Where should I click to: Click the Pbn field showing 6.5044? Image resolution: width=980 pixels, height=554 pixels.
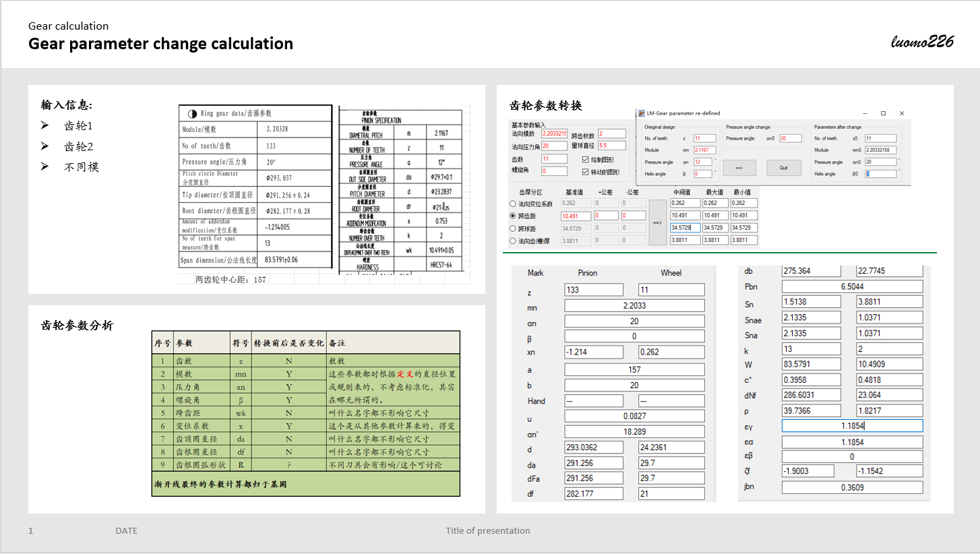pos(852,286)
